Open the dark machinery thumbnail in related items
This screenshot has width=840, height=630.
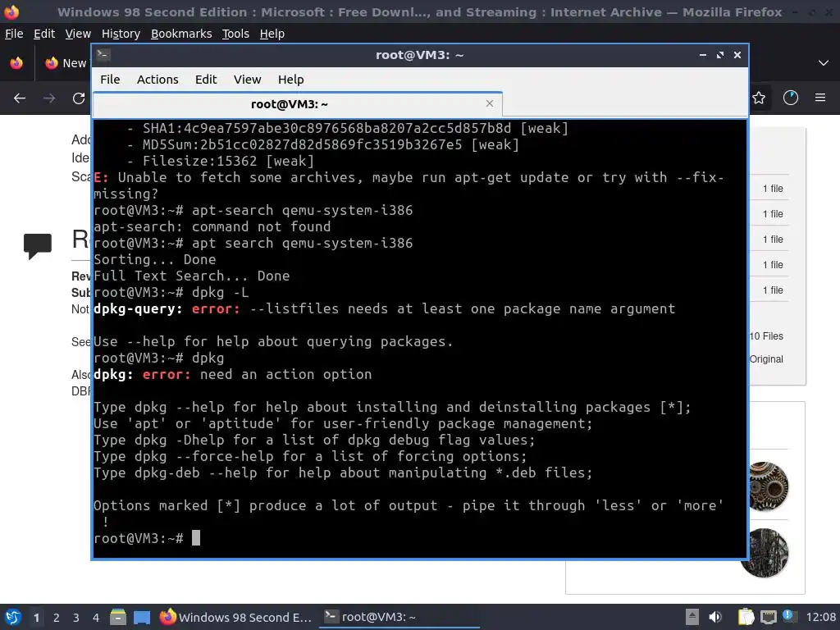click(x=765, y=553)
